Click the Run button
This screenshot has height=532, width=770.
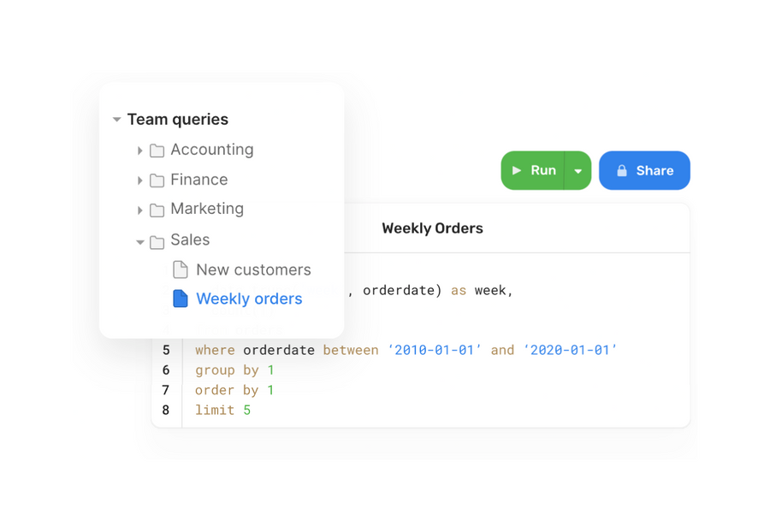540,170
